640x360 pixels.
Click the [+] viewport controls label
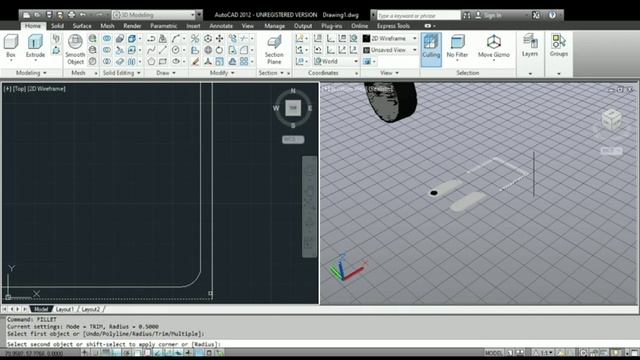7,88
